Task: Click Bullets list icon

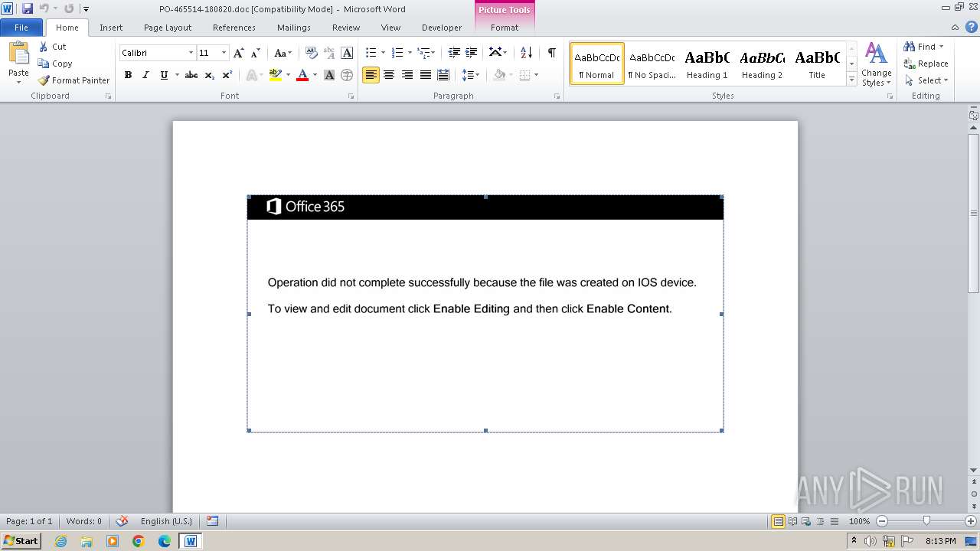Action: (371, 53)
